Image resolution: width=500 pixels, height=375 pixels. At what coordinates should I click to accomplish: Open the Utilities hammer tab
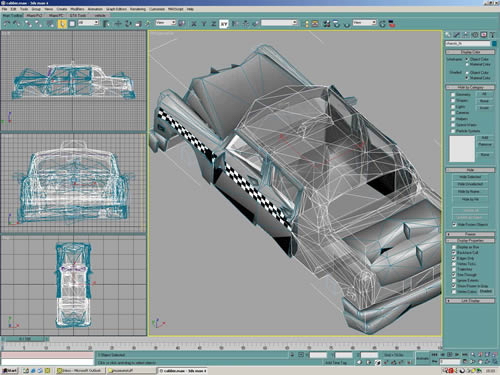coord(492,35)
